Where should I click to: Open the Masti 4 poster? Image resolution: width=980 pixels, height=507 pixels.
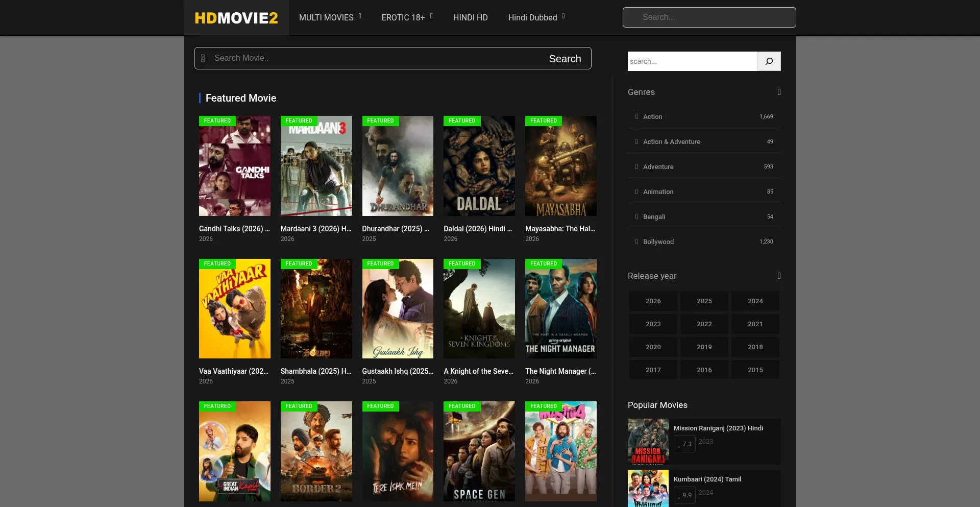click(x=561, y=451)
